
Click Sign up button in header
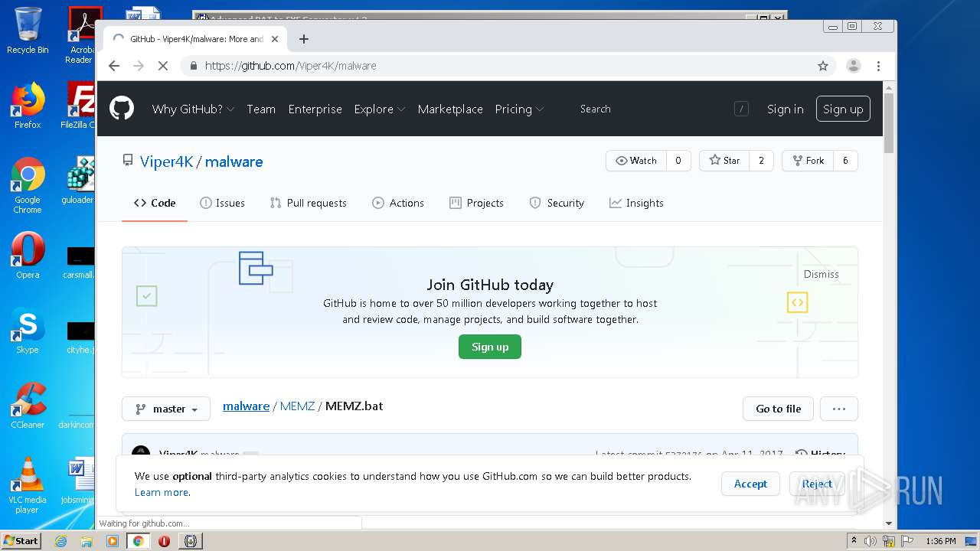pos(843,109)
